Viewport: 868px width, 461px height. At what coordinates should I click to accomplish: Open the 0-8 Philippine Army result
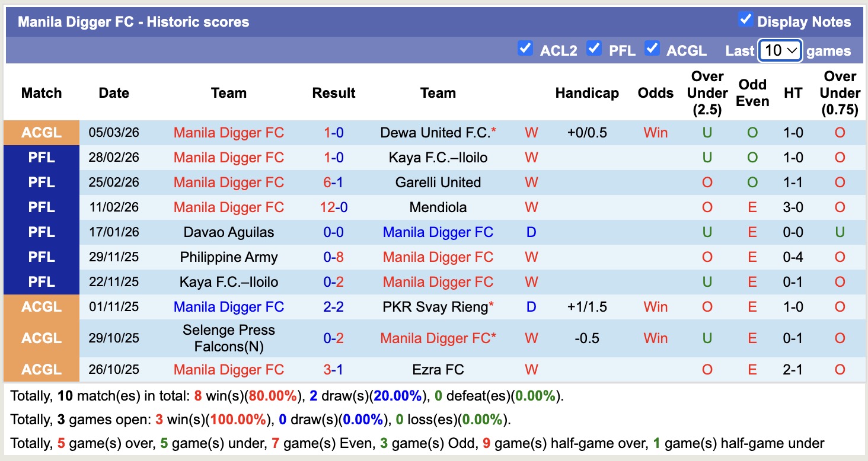(334, 257)
